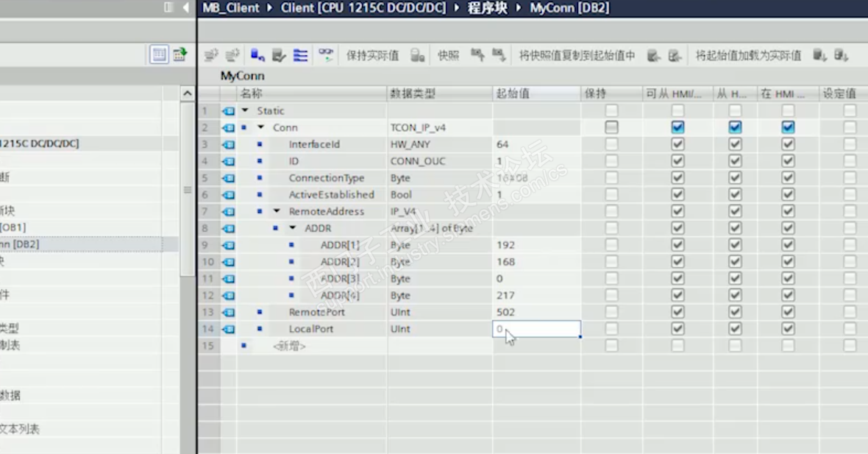Click the 将起始值加载为实际值 button

pos(748,55)
